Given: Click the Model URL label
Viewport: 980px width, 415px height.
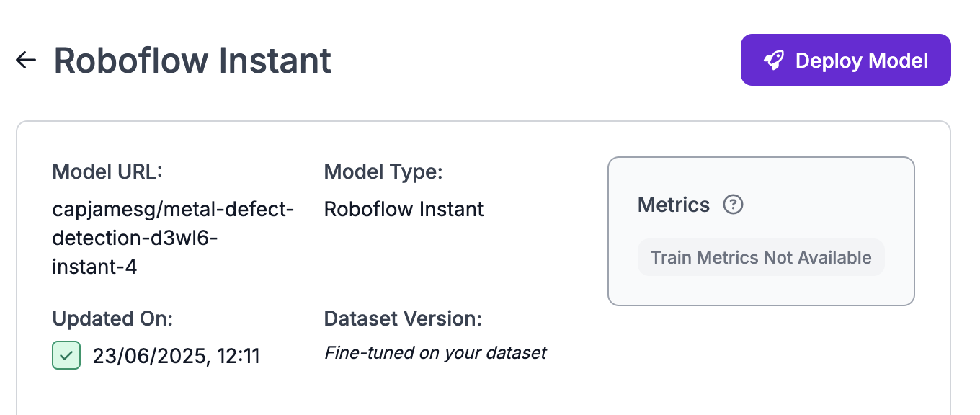Looking at the screenshot, I should pyautogui.click(x=108, y=172).
